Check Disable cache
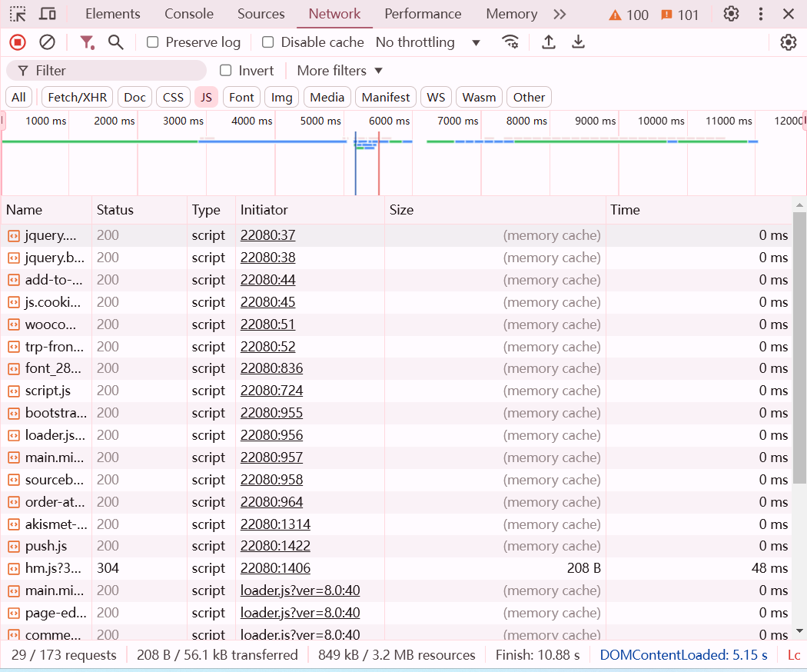This screenshot has height=672, width=807. pos(267,42)
